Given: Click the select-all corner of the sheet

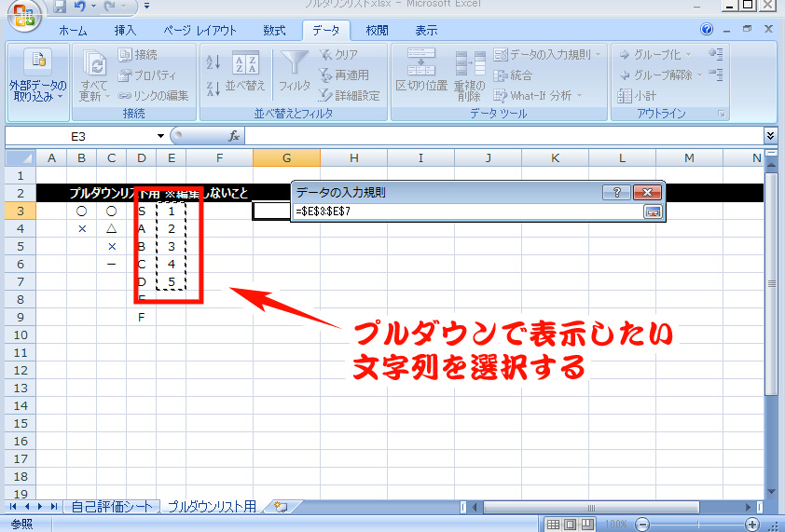Looking at the screenshot, I should coord(20,158).
